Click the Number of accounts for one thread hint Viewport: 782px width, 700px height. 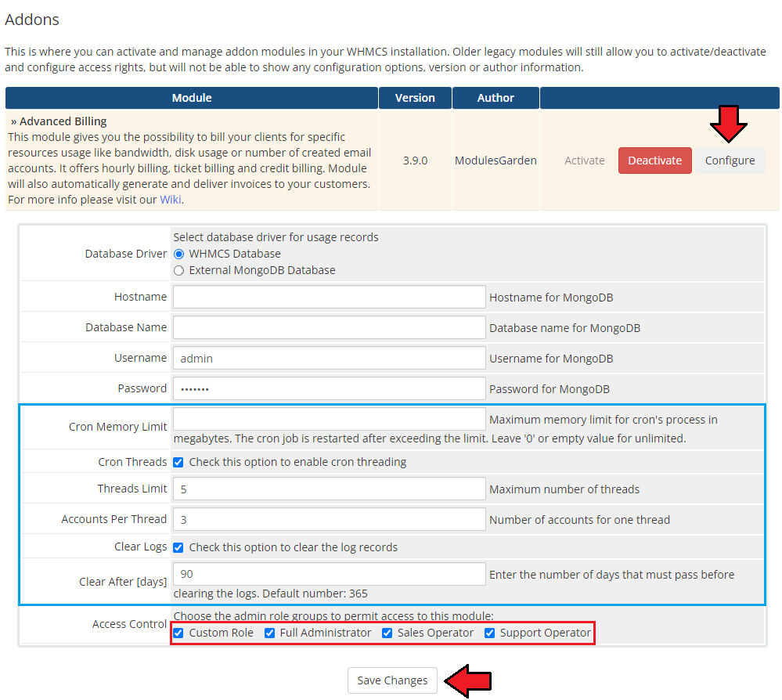(x=579, y=520)
